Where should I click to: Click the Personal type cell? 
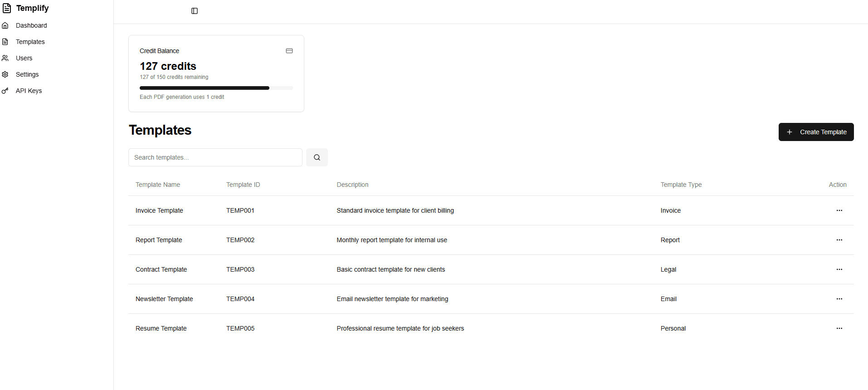pos(673,328)
